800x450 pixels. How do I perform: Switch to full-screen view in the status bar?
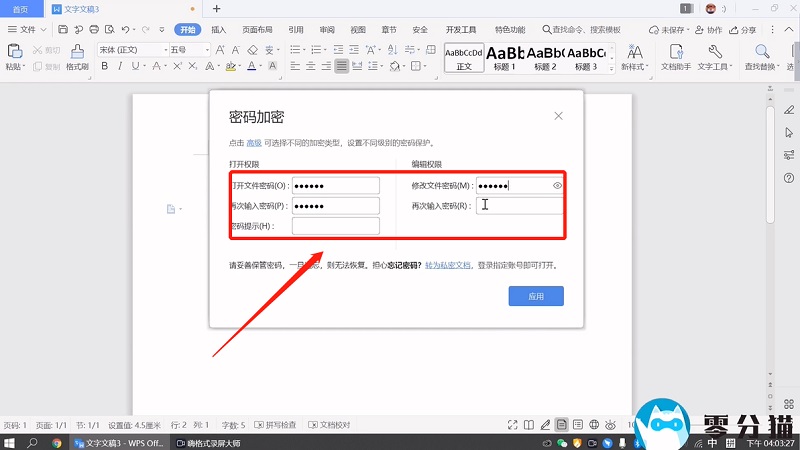click(512, 425)
